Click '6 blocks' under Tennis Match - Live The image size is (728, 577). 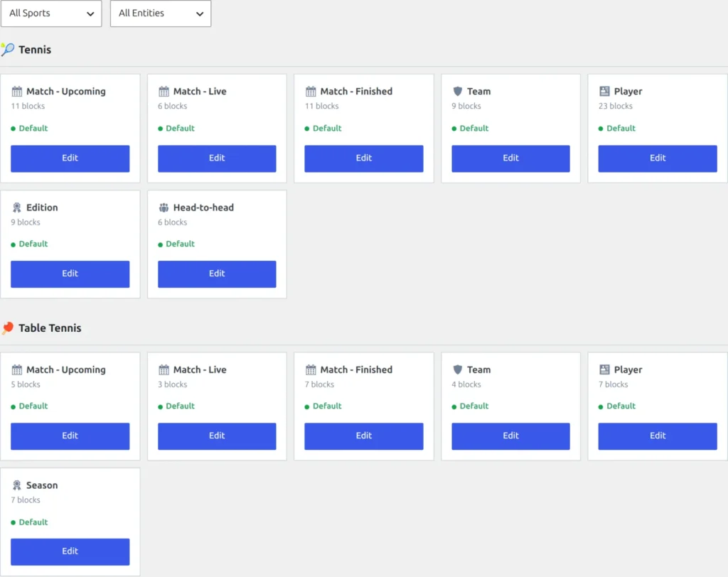pos(172,106)
